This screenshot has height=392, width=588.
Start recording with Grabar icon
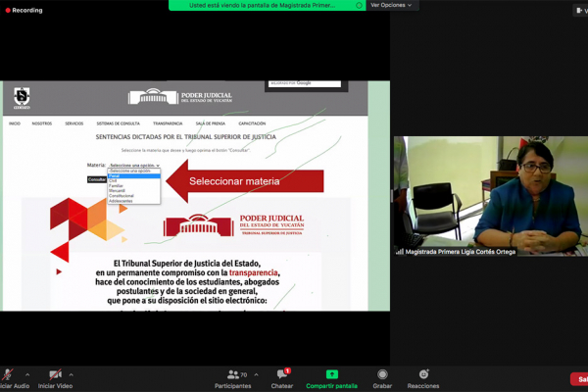click(382, 374)
